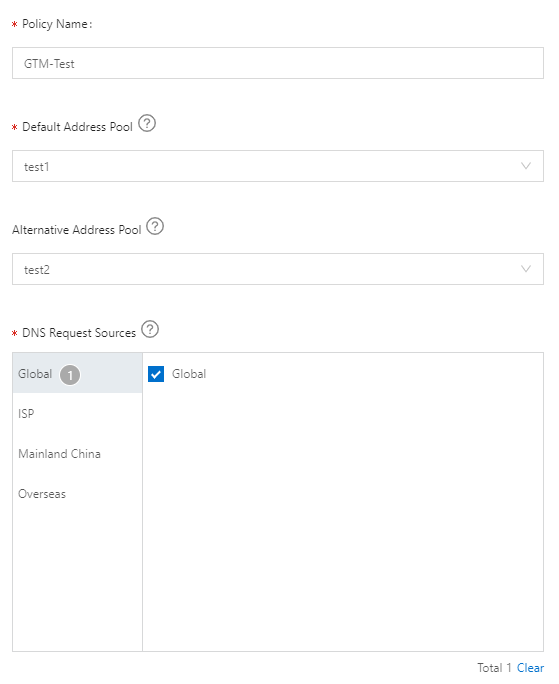
Task: Click the Total 1 count text
Action: pyautogui.click(x=494, y=668)
